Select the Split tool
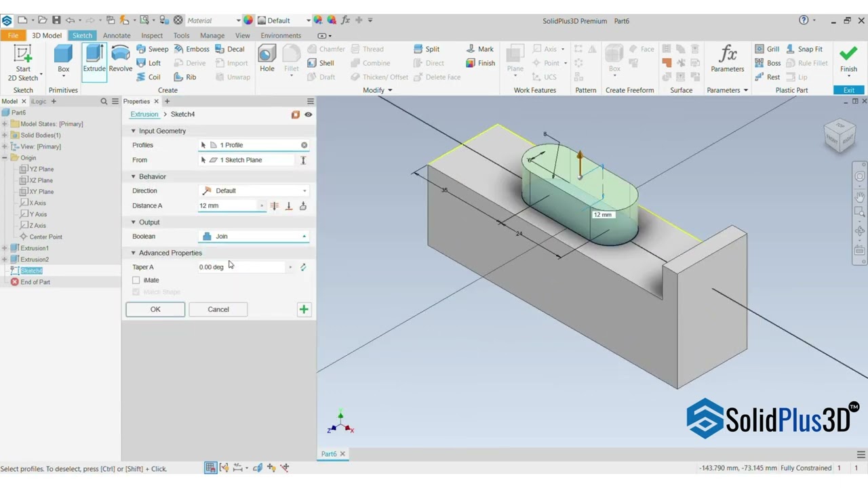The image size is (868, 488). (426, 49)
